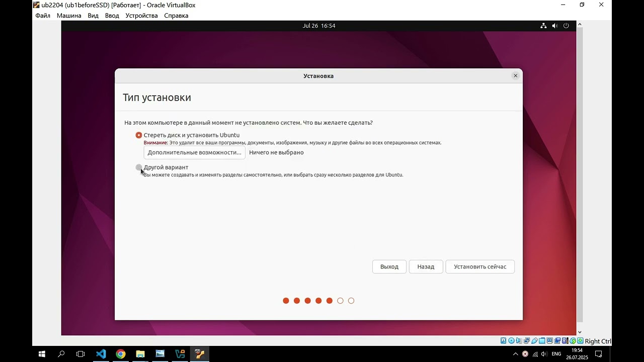
Task: Click the running VM taskbar icon
Action: tap(200, 354)
